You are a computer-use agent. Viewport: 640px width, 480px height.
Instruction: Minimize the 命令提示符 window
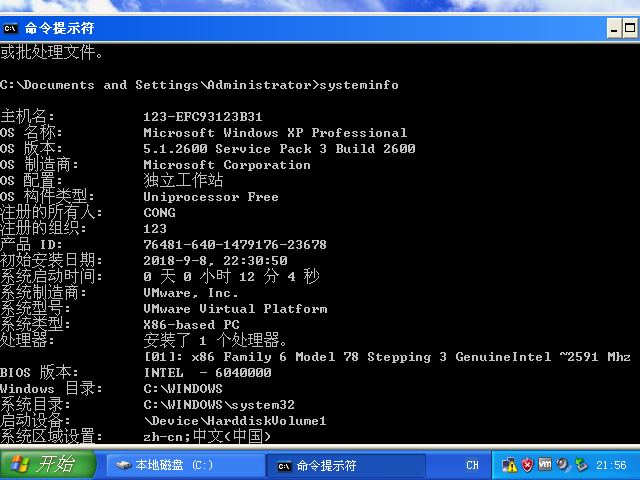614,29
